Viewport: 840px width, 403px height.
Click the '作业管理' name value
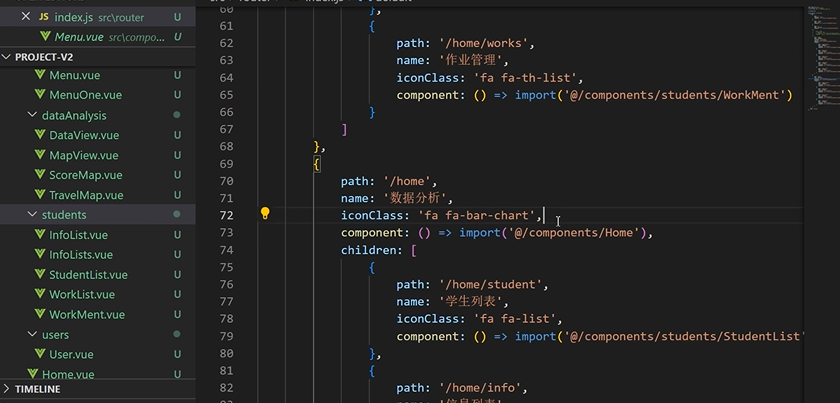point(471,61)
